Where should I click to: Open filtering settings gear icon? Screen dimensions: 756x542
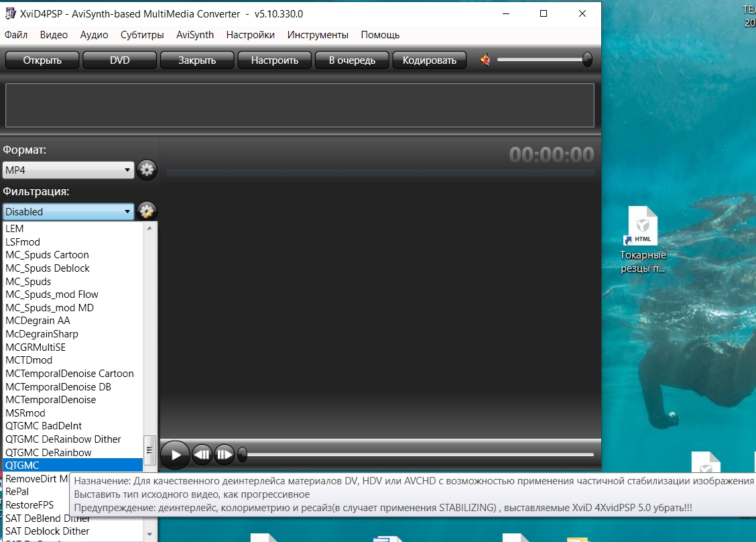147,211
